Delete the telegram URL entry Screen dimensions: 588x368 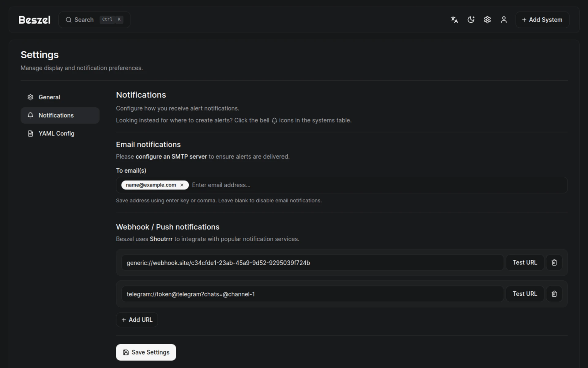(x=554, y=294)
